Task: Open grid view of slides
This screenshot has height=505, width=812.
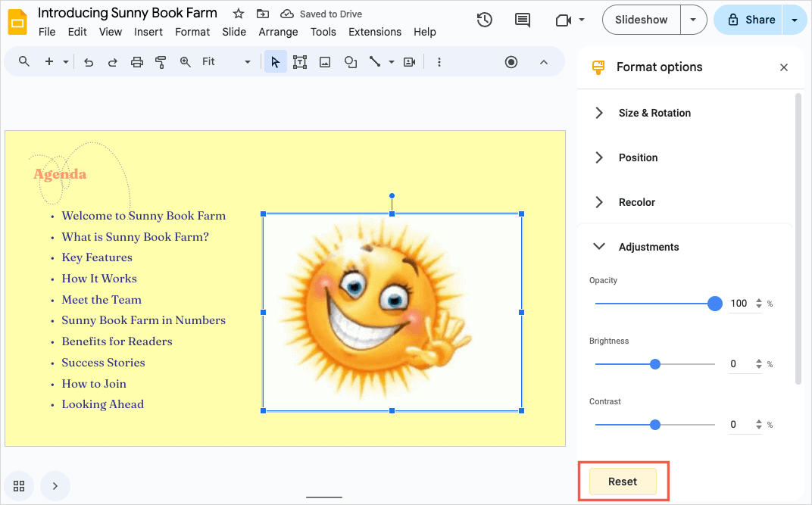Action: coord(19,486)
